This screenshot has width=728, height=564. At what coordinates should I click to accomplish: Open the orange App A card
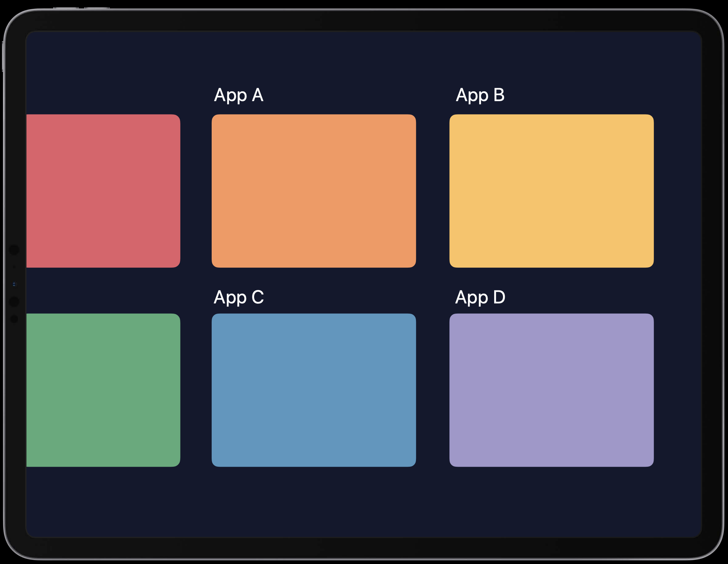click(313, 191)
